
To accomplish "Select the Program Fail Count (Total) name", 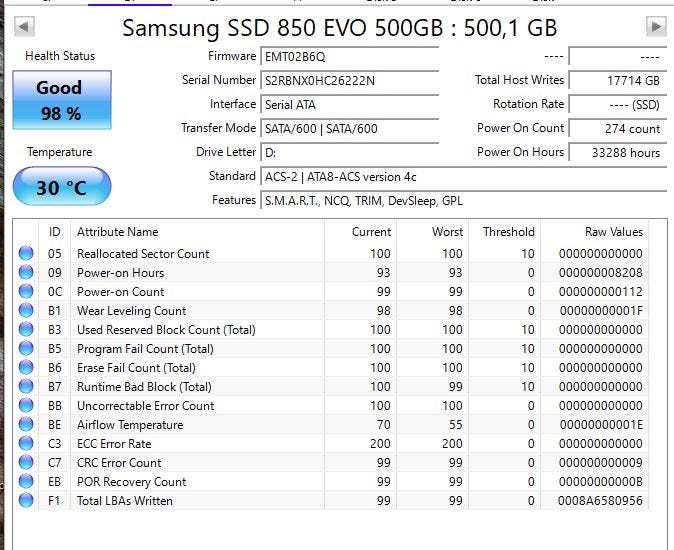I will [145, 348].
